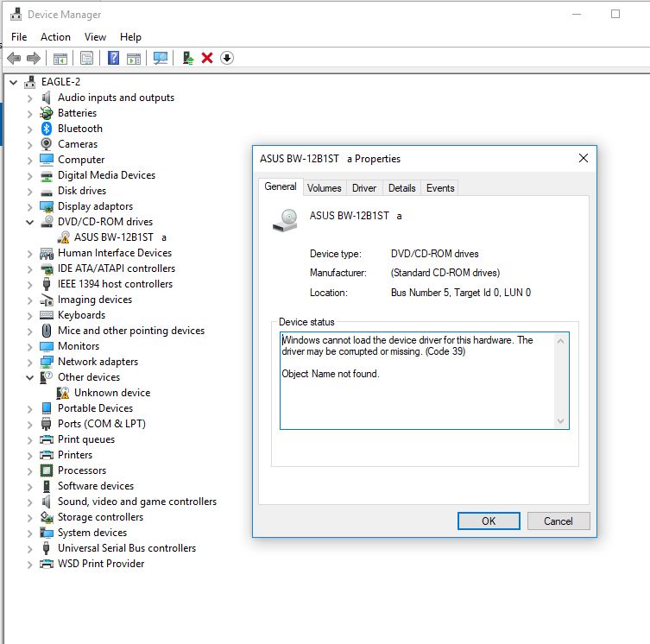Click the Properties toolbar icon
Viewport: 650px width, 644px height.
[x=86, y=58]
